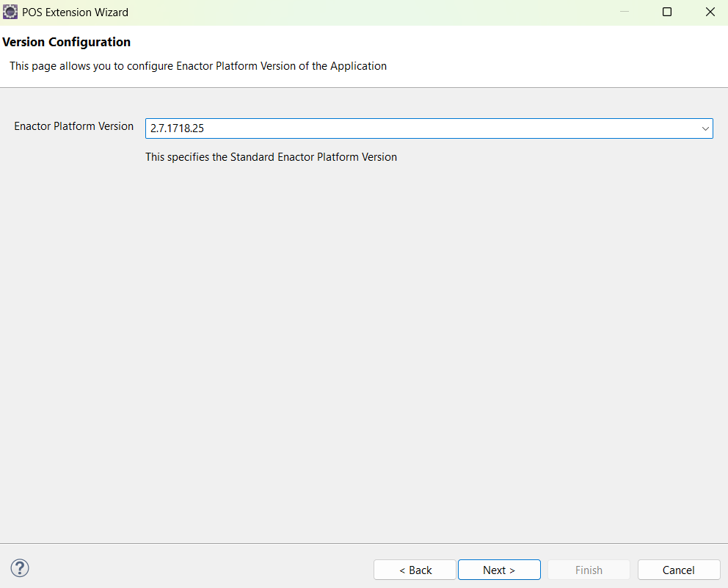The image size is (728, 588).
Task: Click the POS Extension Wizard title bar icon
Action: 10,12
